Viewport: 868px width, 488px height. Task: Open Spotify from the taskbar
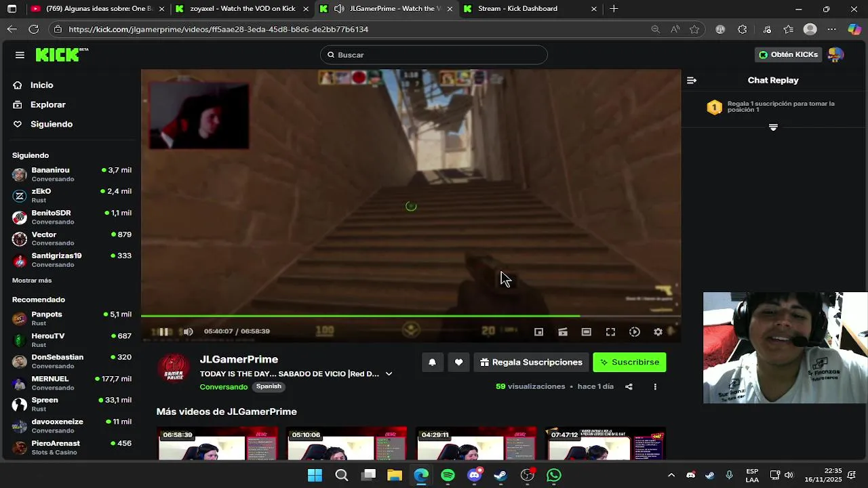448,475
